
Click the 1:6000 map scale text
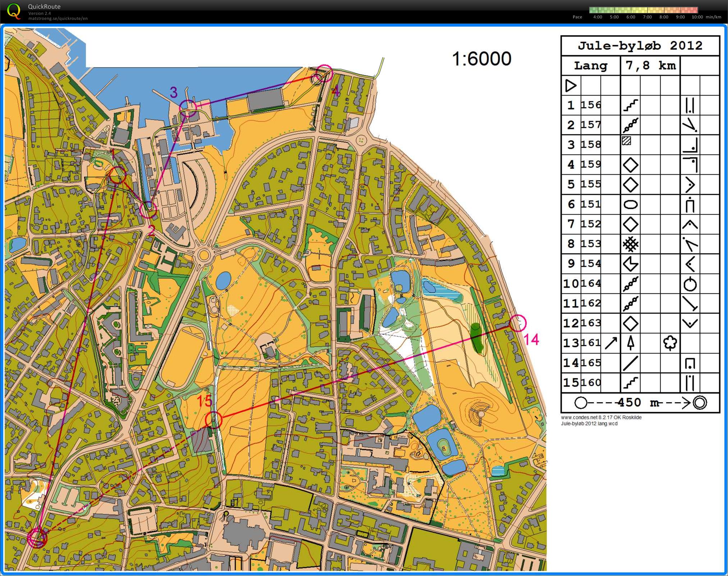coord(481,59)
